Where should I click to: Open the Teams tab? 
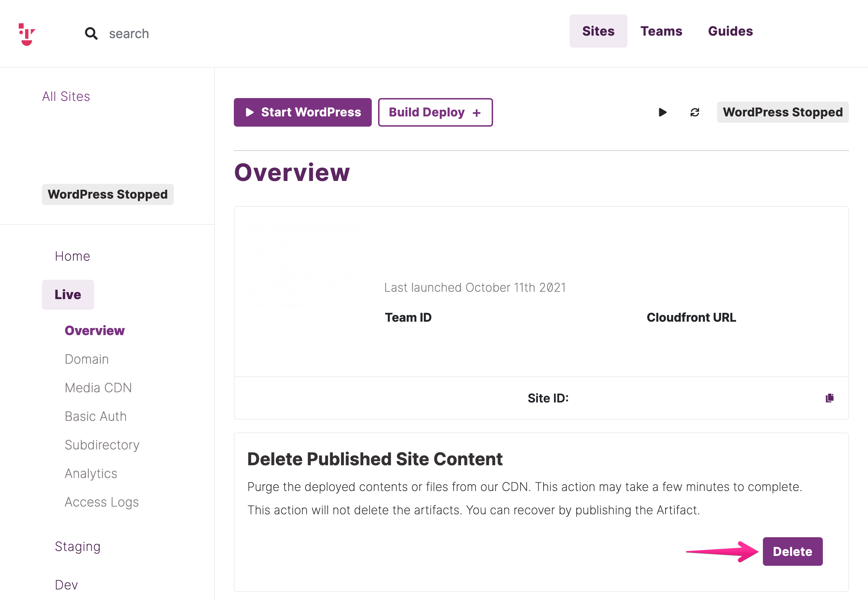661,31
